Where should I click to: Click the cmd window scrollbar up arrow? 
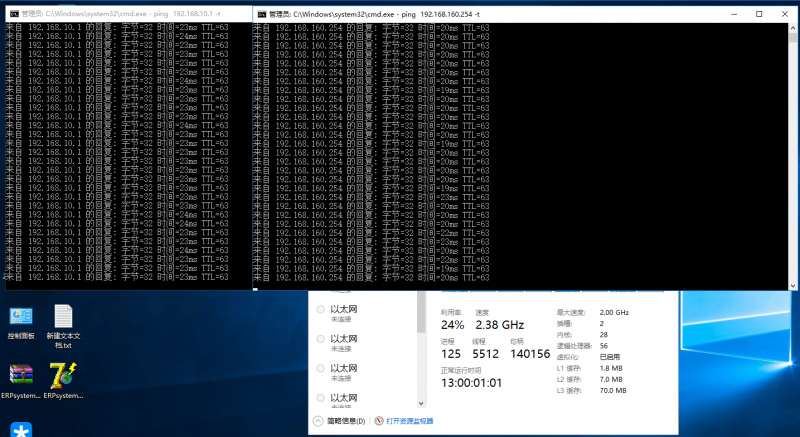pyautogui.click(x=793, y=28)
